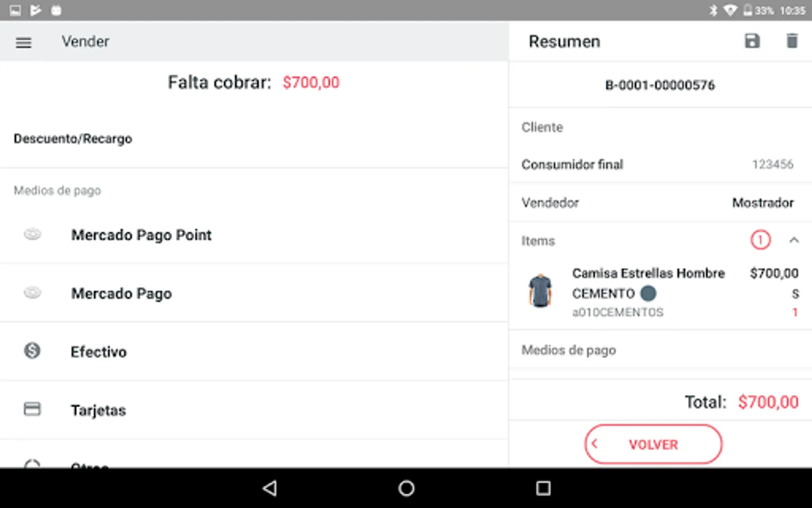
Task: Click the CEMENTO gray color swatch
Action: pos(648,294)
